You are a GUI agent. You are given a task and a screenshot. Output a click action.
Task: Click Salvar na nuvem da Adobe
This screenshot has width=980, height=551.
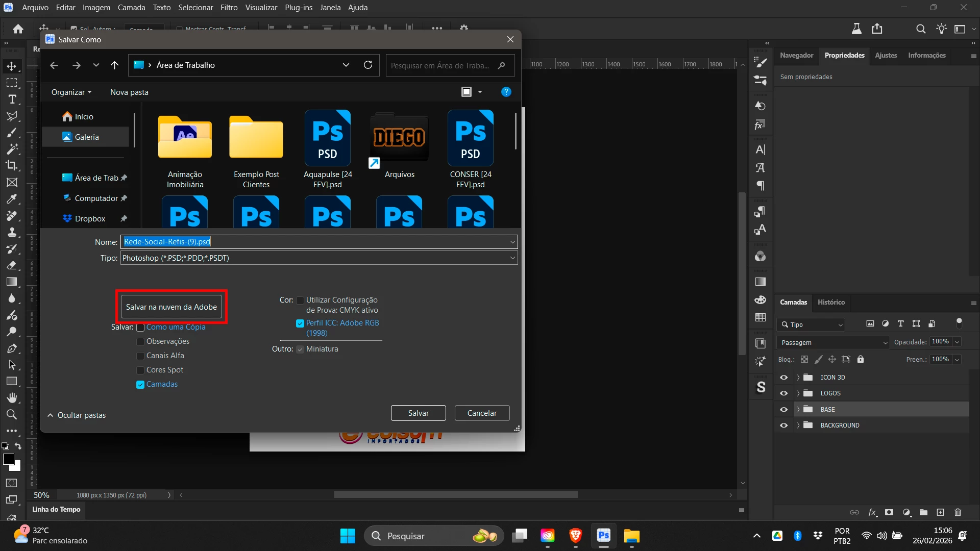[x=171, y=307]
